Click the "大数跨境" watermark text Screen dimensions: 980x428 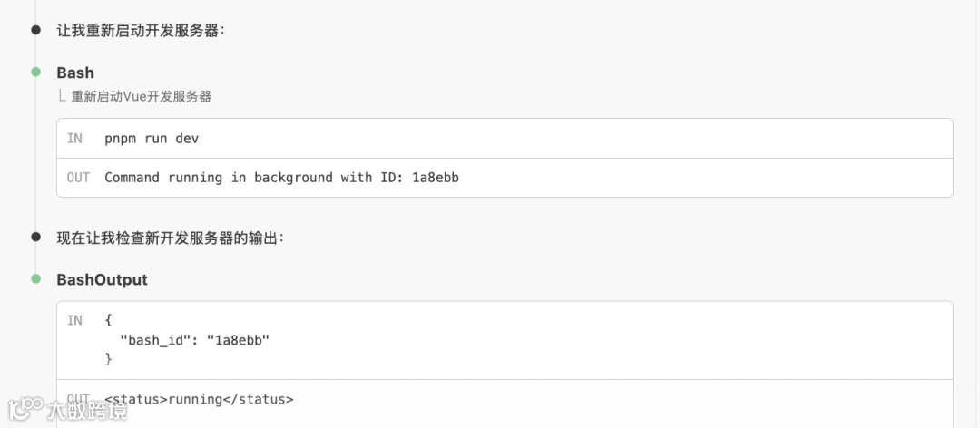(88, 410)
